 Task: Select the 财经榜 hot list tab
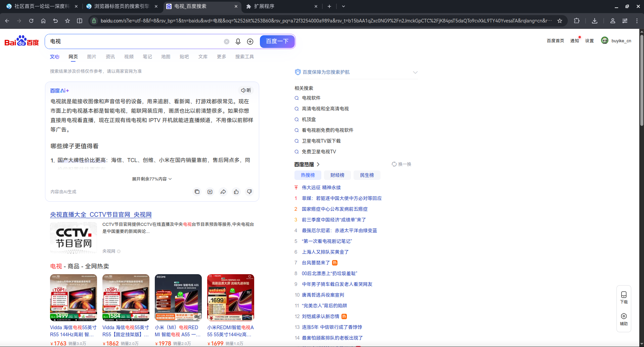click(337, 175)
